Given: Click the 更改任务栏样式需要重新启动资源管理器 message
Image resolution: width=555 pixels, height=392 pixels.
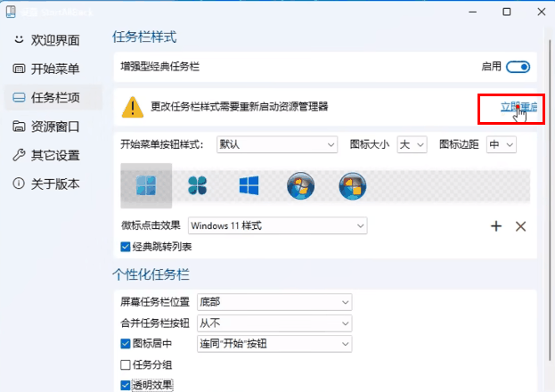Looking at the screenshot, I should pyautogui.click(x=240, y=106).
